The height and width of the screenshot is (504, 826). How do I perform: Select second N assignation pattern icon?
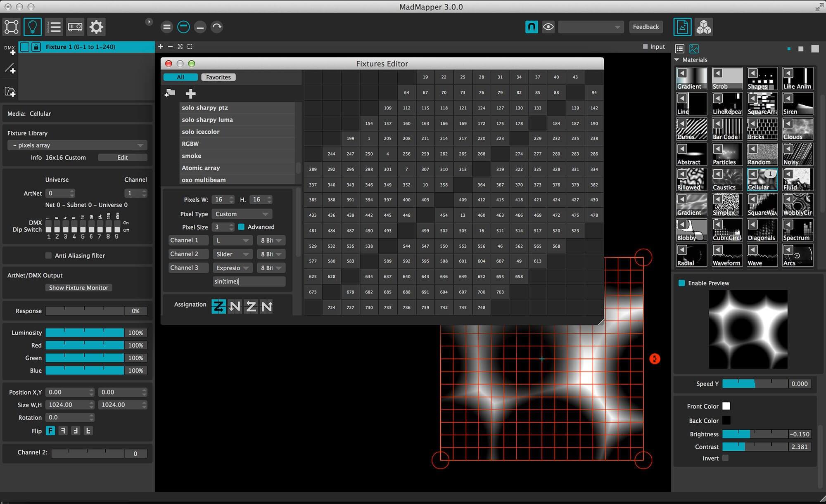click(235, 306)
